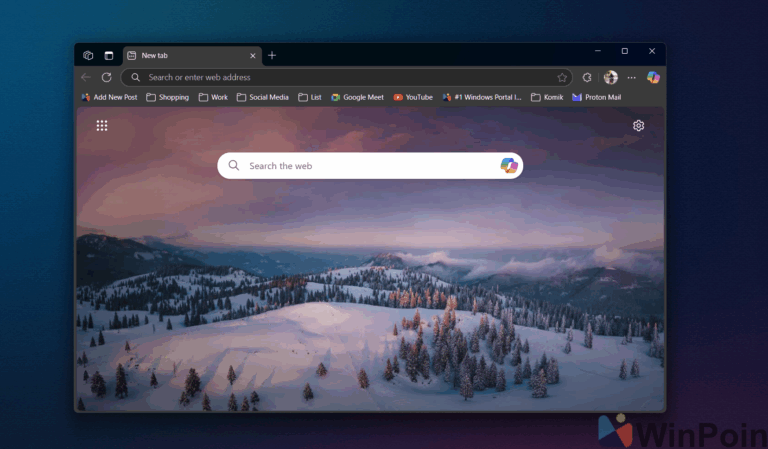Add this page to favorites star

[562, 77]
